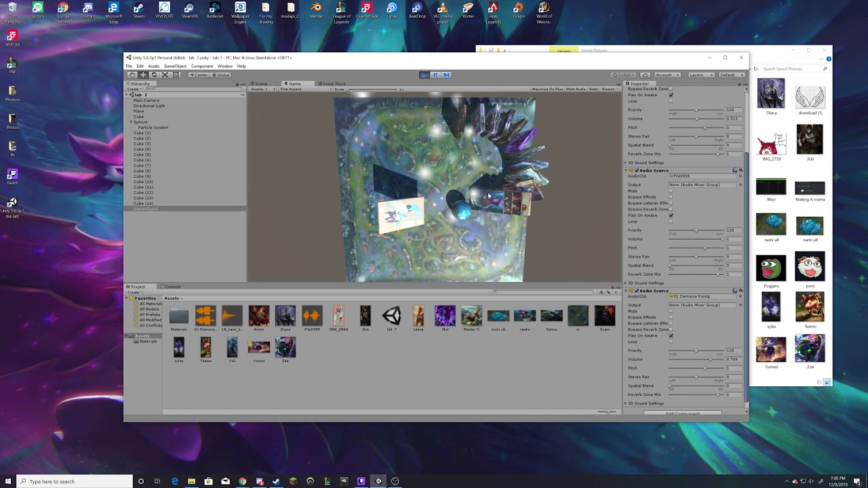Open the Layers dropdown
Screen dimensions: 868x488
[x=701, y=75]
